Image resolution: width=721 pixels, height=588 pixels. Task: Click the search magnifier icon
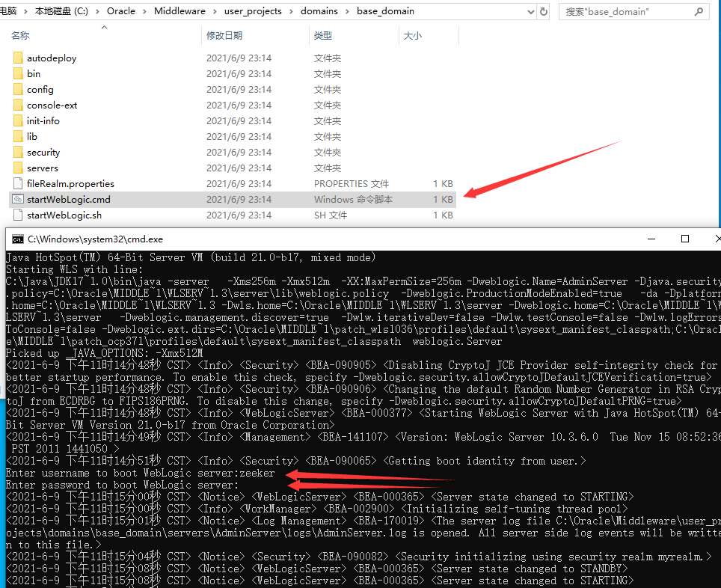click(x=699, y=11)
